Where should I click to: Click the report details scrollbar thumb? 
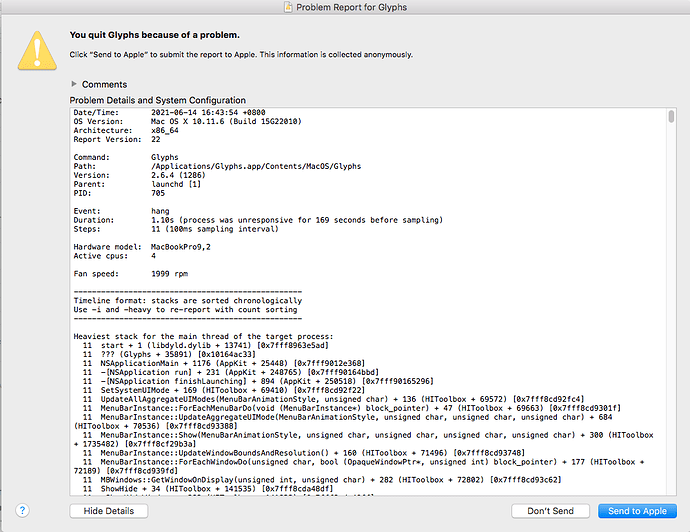click(671, 117)
